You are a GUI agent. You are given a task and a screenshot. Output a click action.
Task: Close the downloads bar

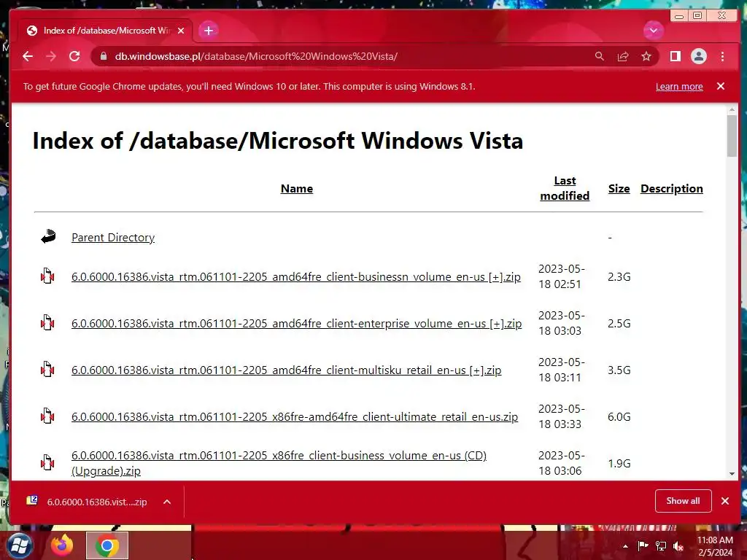725,501
